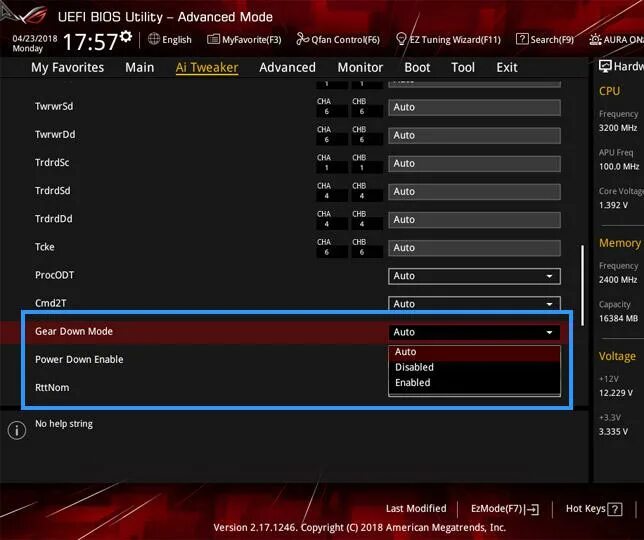This screenshot has width=644, height=540.
Task: Click the TrdrdSd Auto value field
Action: 474,192
